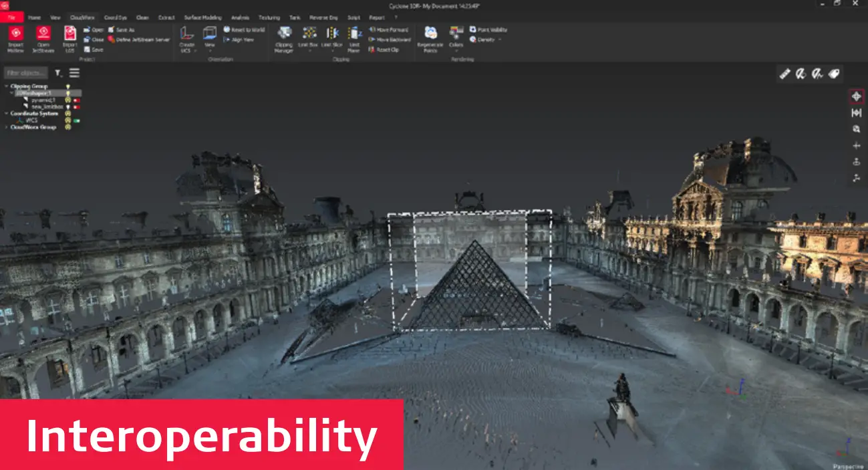Enable the green toggle next to WCS
868x470 pixels.
click(x=76, y=121)
